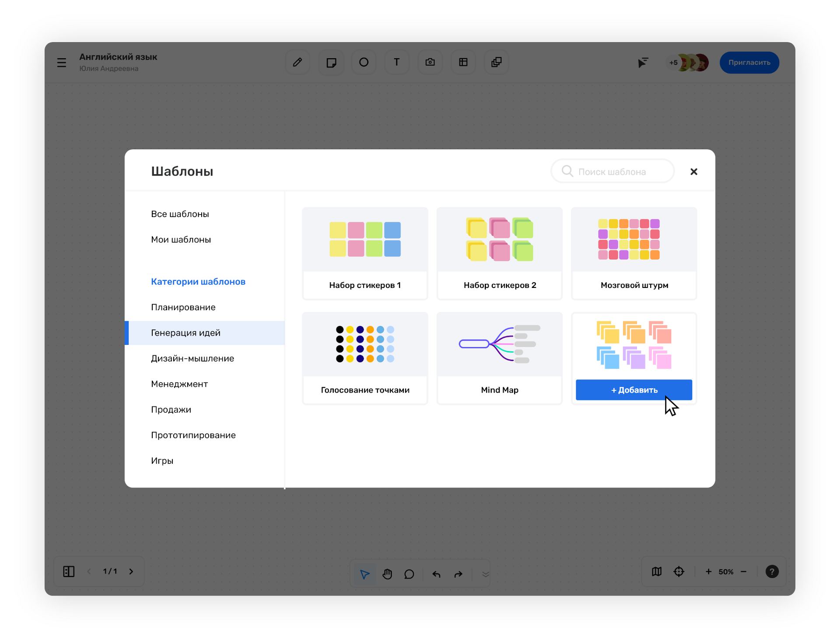Select Генерация идей category
Image resolution: width=840 pixels, height=642 pixels.
tap(186, 333)
